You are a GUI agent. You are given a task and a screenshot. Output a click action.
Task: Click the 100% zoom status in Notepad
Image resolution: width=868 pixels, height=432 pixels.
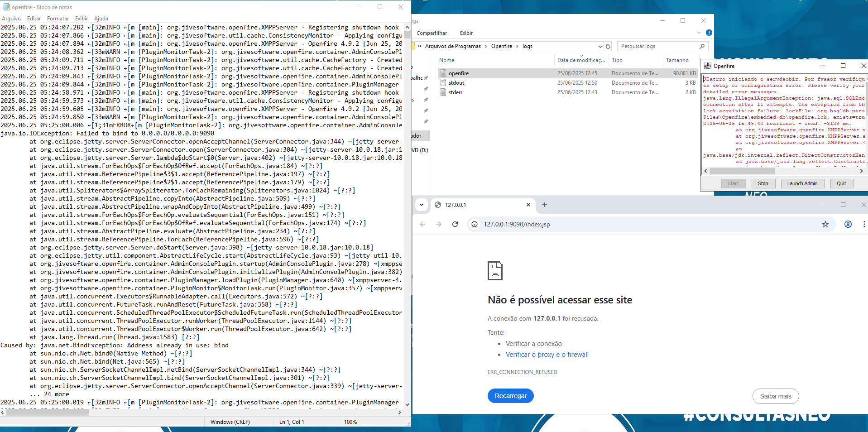point(350,422)
